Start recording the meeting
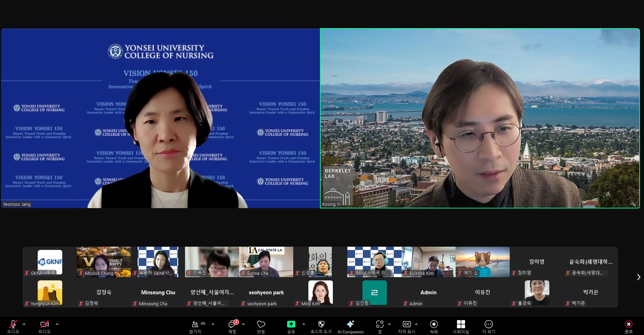The image size is (644, 335). pyautogui.click(x=434, y=326)
